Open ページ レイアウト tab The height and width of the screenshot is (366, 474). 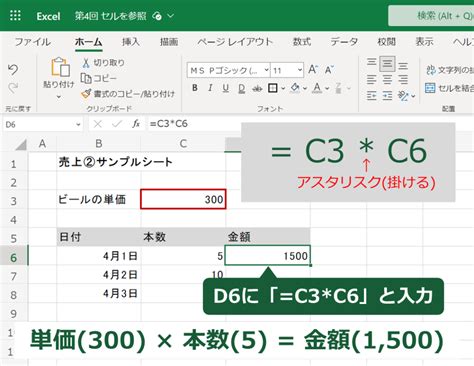(x=235, y=42)
